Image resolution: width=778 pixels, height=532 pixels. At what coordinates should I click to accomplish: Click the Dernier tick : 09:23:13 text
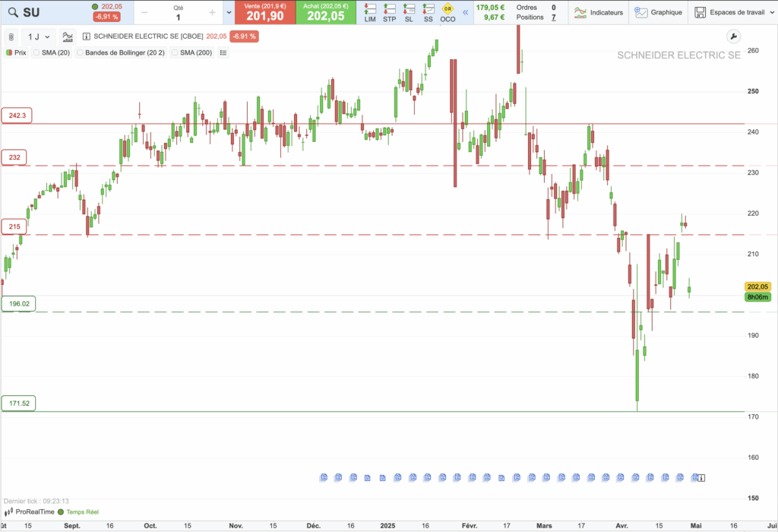[x=36, y=502]
